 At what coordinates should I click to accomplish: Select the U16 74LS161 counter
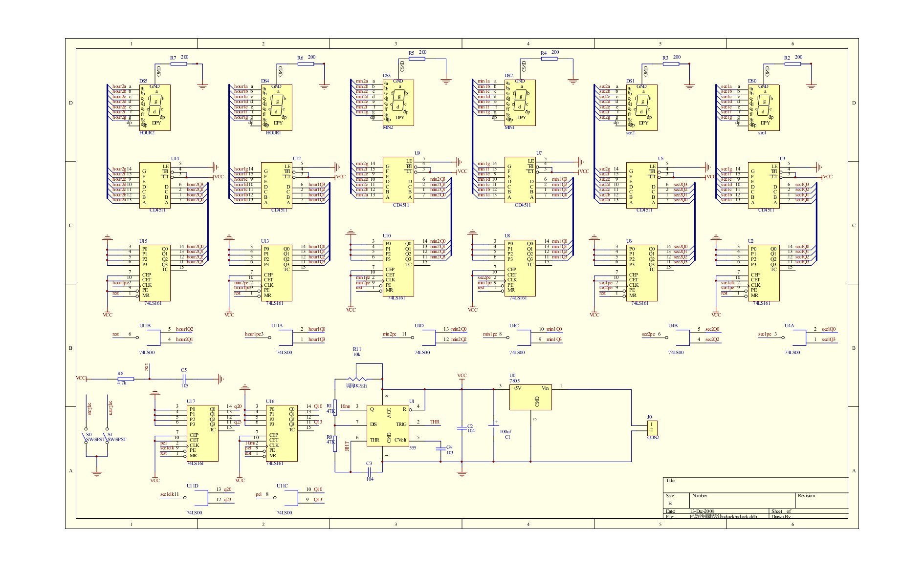tap(282, 433)
